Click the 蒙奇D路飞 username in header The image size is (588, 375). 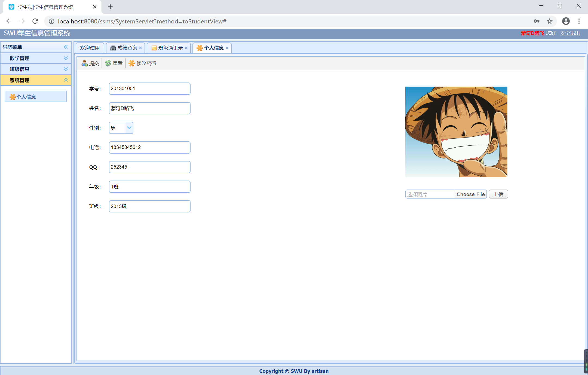(532, 33)
